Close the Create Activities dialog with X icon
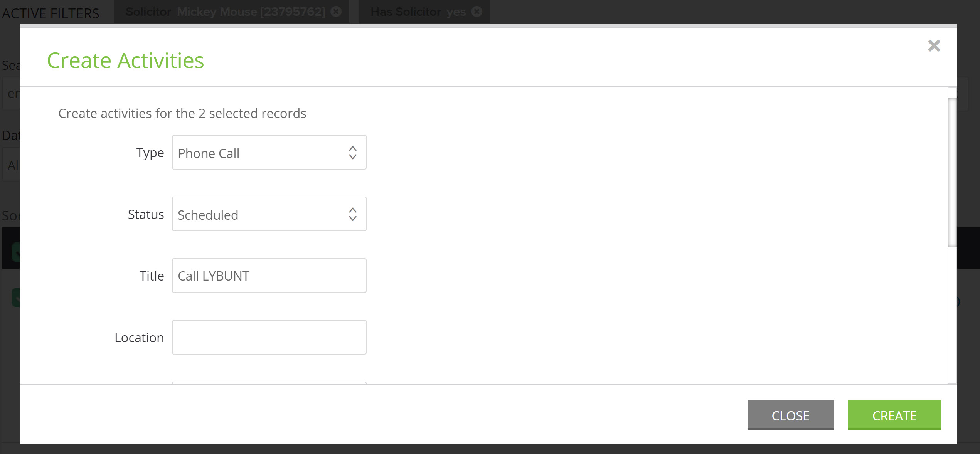980x454 pixels. [x=934, y=46]
